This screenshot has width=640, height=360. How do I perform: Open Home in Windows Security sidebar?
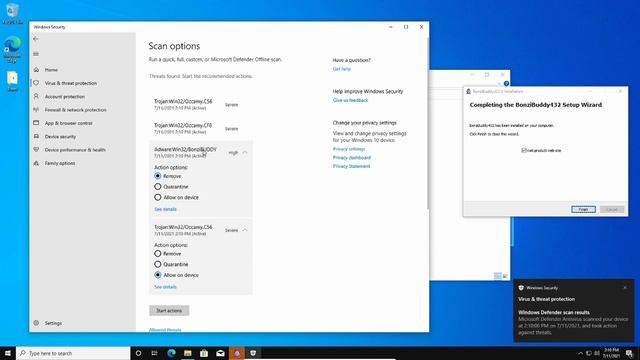pos(51,70)
